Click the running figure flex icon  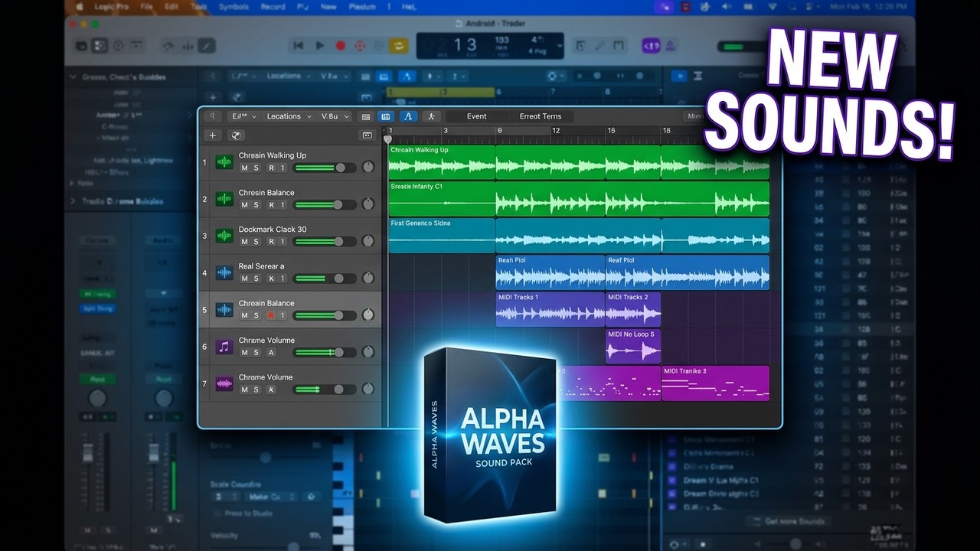click(431, 116)
